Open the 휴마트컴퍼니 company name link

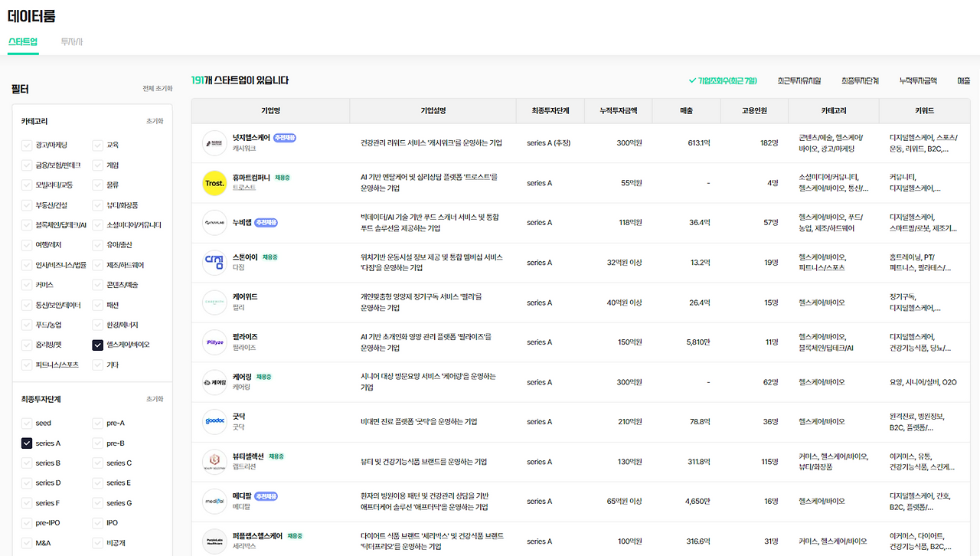point(251,178)
